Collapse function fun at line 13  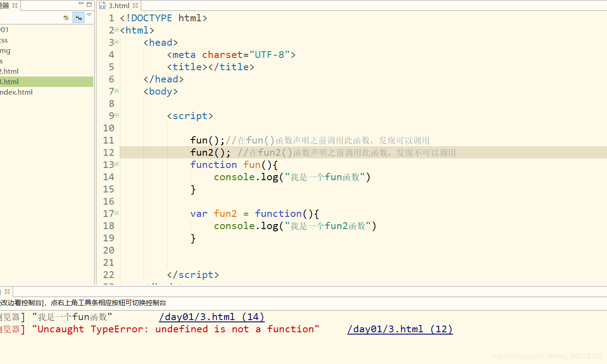pyautogui.click(x=117, y=164)
